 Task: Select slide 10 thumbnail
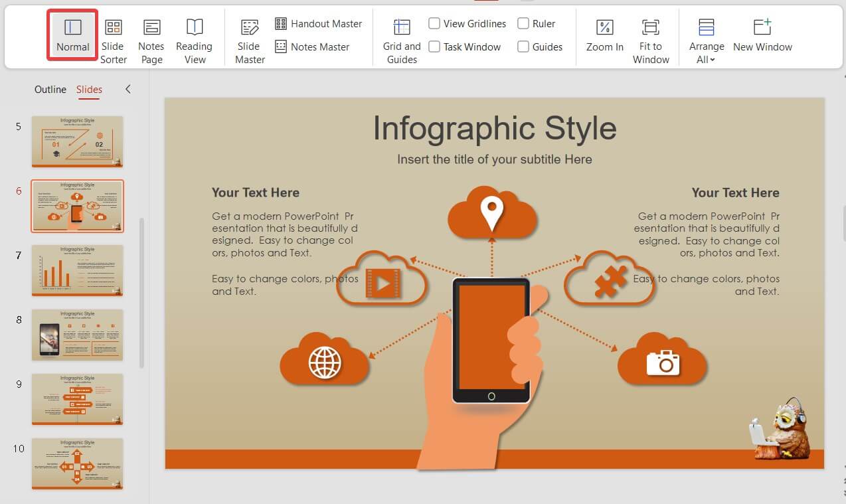point(77,463)
